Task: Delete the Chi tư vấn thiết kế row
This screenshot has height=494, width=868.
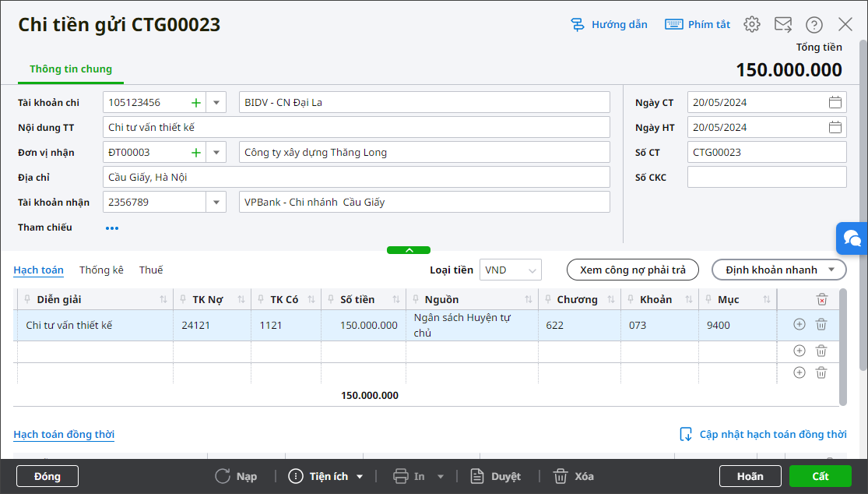Action: tap(821, 325)
